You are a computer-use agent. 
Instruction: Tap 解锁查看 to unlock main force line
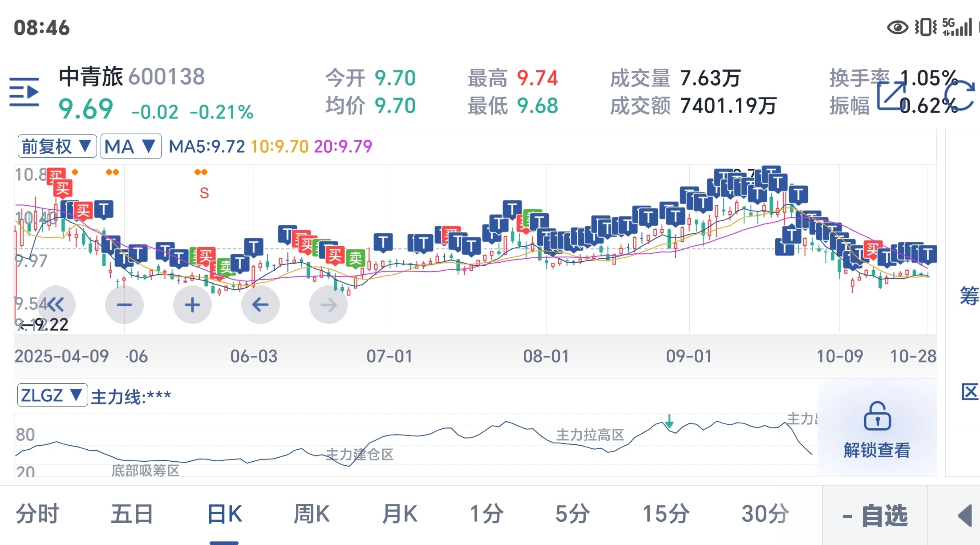click(877, 450)
